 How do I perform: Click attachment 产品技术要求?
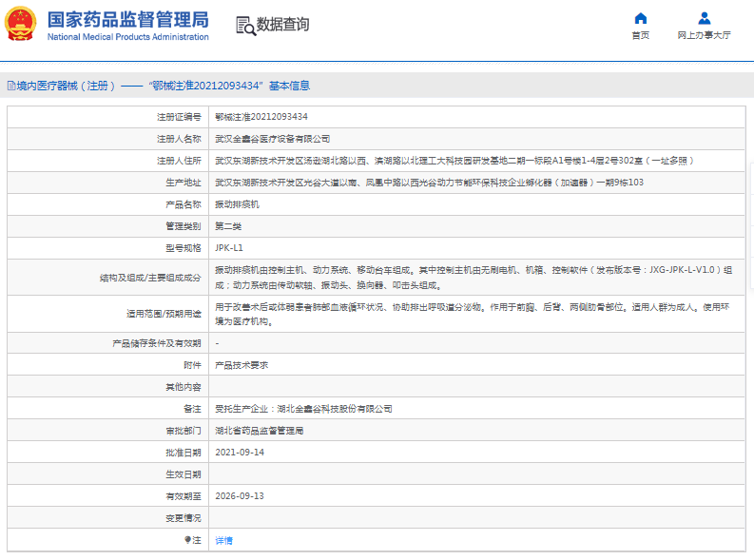click(x=242, y=365)
